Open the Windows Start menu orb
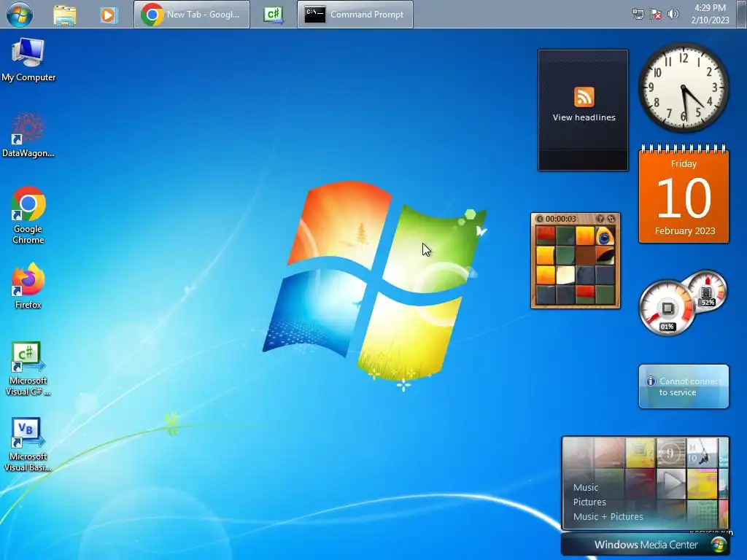 point(20,15)
